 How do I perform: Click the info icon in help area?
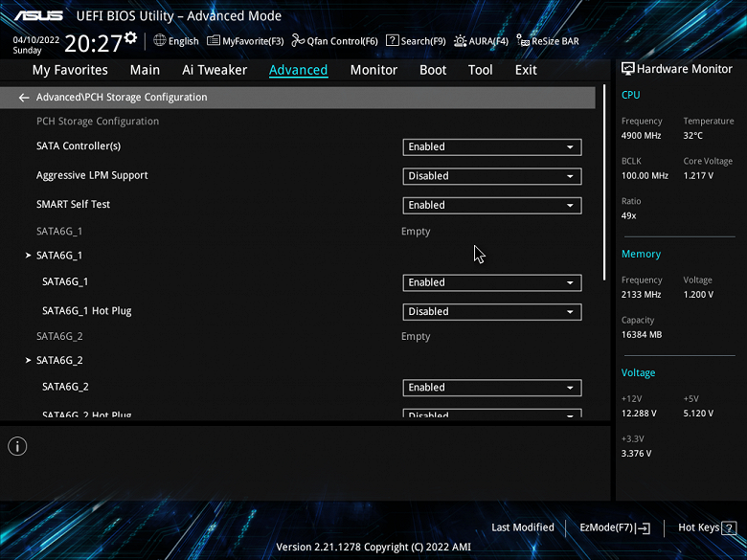17,447
